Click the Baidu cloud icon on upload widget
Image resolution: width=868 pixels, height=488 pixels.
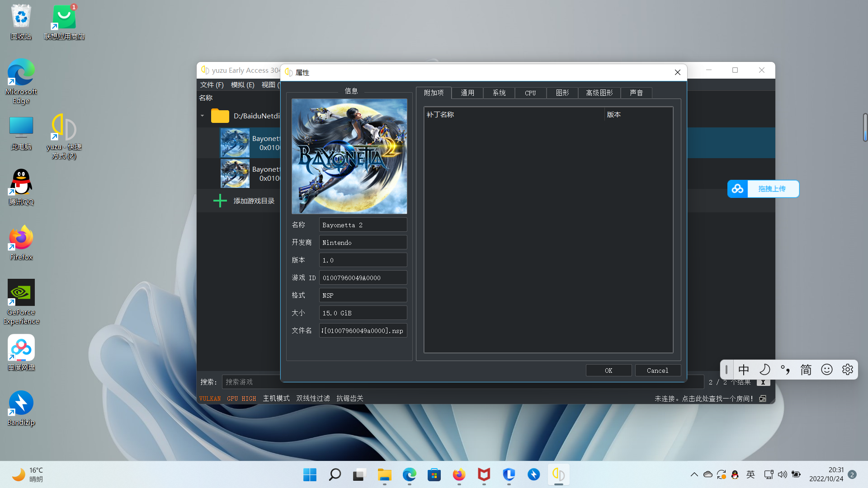pyautogui.click(x=737, y=189)
